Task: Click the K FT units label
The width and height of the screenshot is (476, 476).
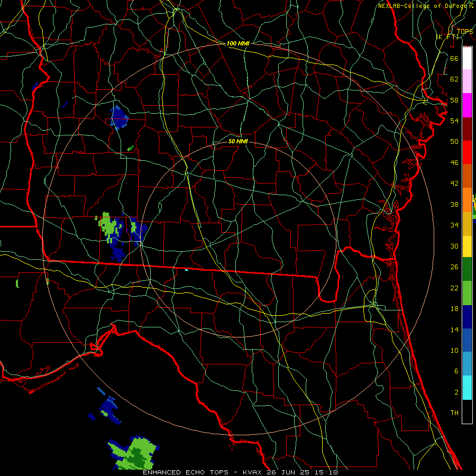Action: tap(447, 36)
